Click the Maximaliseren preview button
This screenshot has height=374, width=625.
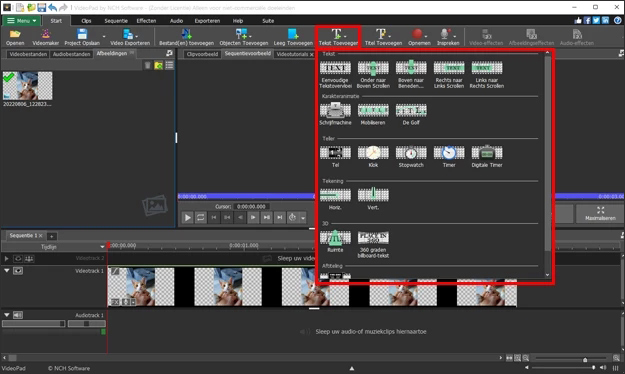pyautogui.click(x=600, y=213)
